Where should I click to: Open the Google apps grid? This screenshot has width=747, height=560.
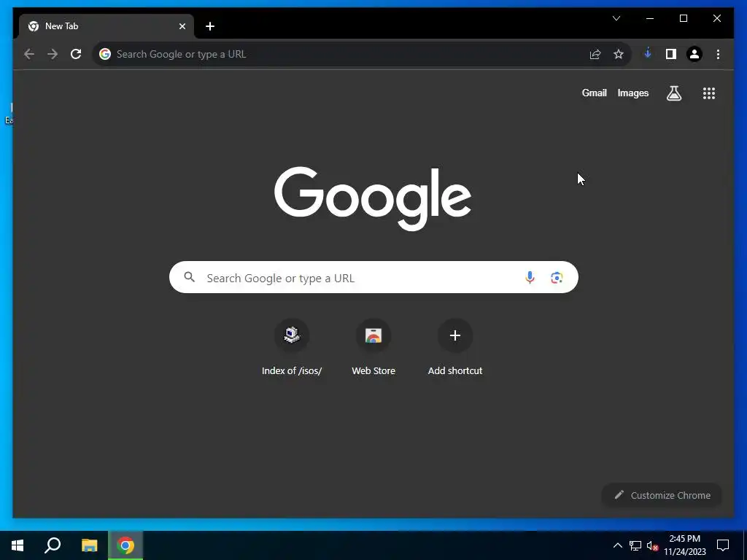pos(709,93)
